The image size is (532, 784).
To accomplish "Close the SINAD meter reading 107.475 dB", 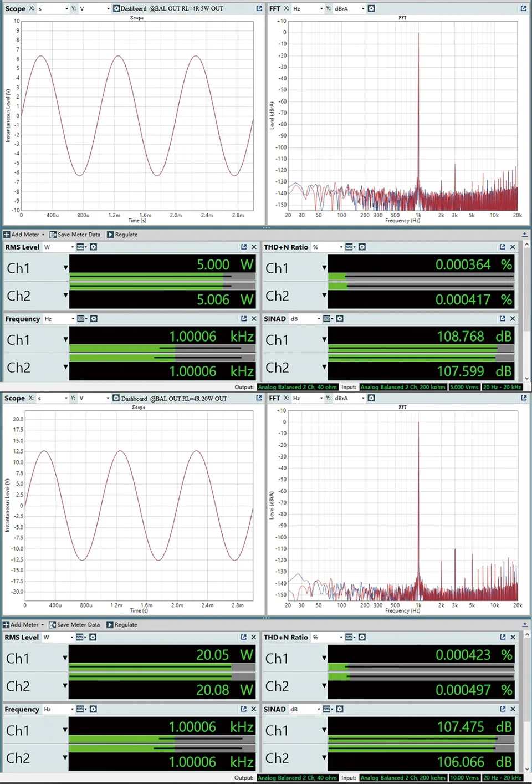I will (513, 709).
